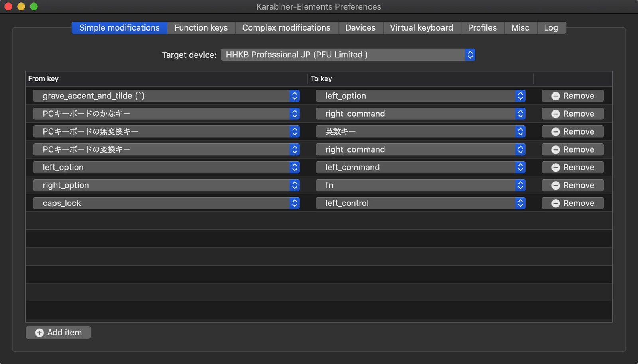The height and width of the screenshot is (364, 638).
Task: View the Log tab
Action: (x=551, y=28)
